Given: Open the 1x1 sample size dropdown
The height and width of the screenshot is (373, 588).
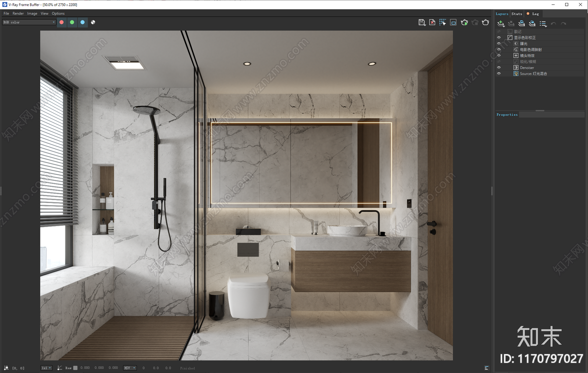Looking at the screenshot, I should pos(46,368).
